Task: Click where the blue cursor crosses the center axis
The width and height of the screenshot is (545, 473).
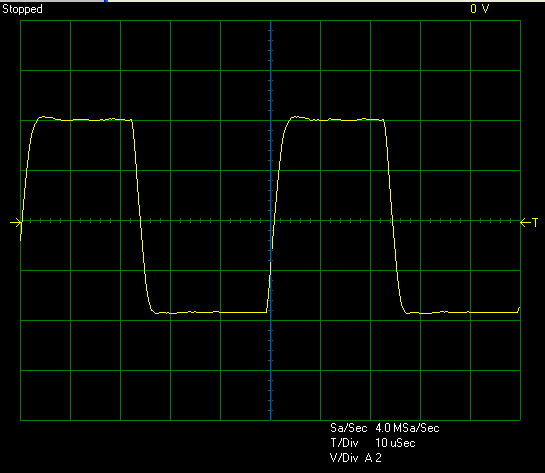Action: pos(271,220)
